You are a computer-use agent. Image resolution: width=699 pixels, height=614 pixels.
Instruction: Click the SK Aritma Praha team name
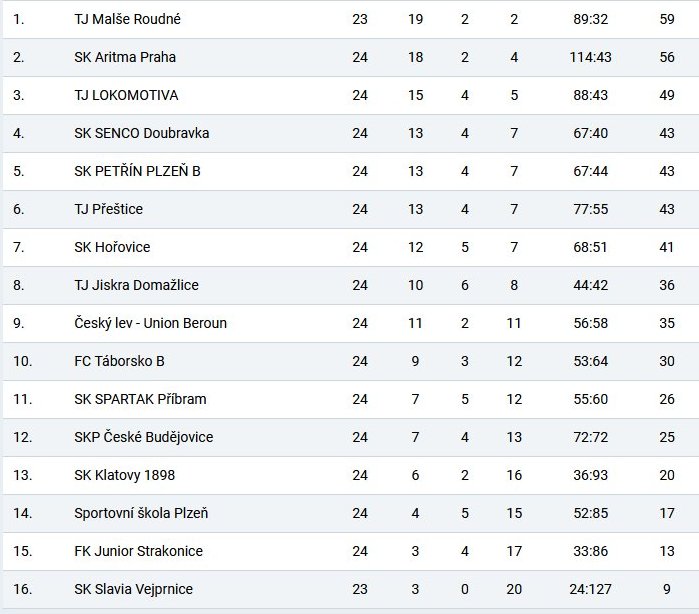(x=125, y=57)
